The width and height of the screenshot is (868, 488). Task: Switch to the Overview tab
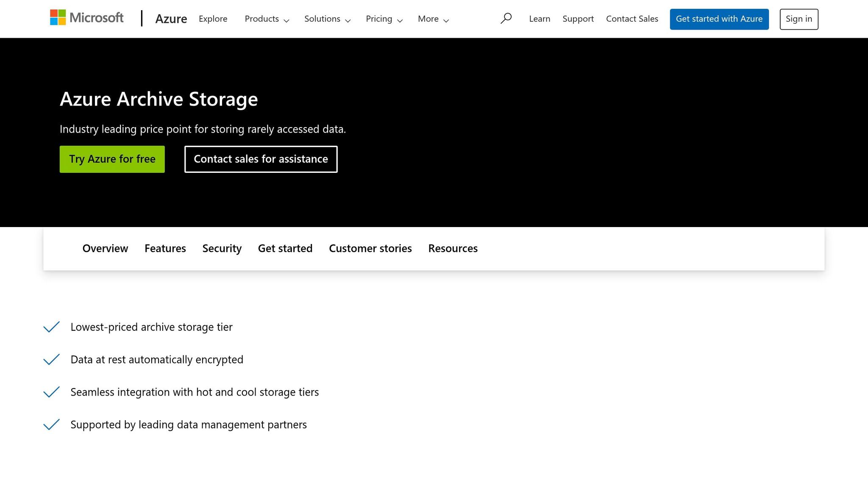click(105, 248)
